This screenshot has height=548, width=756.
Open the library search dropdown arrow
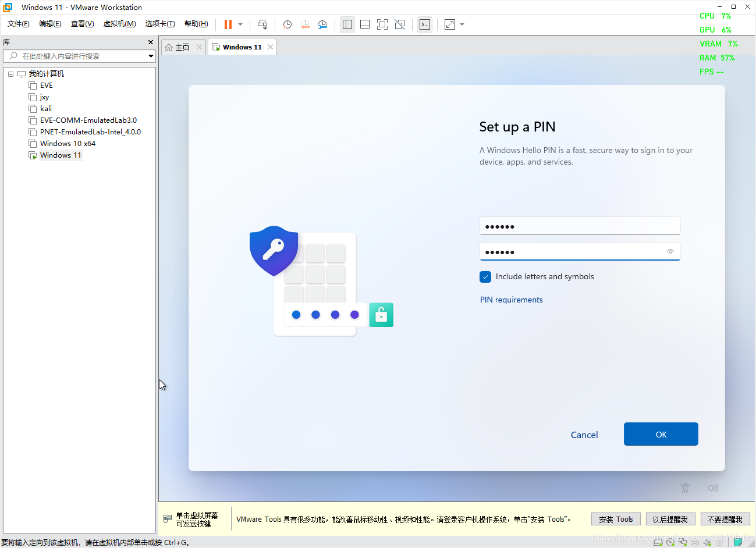tap(151, 56)
